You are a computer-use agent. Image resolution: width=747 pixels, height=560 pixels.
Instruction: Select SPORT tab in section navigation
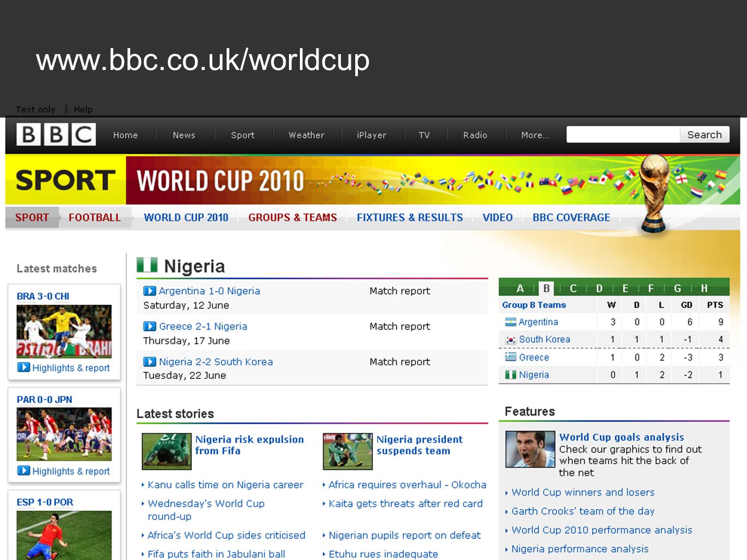[x=32, y=218]
